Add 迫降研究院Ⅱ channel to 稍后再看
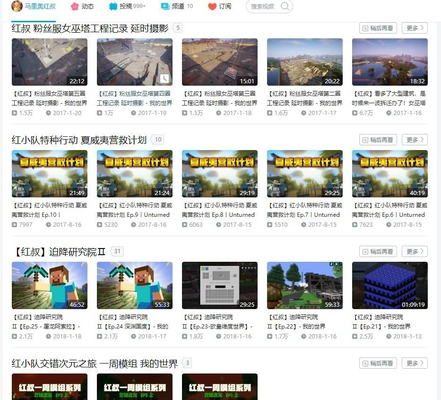Image resolution: width=441 pixels, height=400 pixels. (378, 251)
